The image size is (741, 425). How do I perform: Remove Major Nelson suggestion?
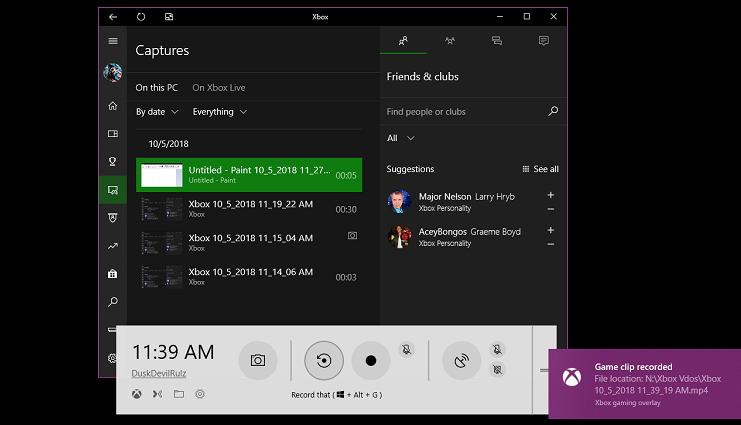[551, 209]
